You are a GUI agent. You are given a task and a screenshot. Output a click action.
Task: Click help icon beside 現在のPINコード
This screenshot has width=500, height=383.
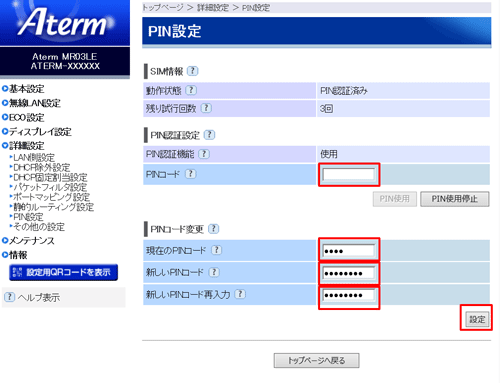click(216, 250)
